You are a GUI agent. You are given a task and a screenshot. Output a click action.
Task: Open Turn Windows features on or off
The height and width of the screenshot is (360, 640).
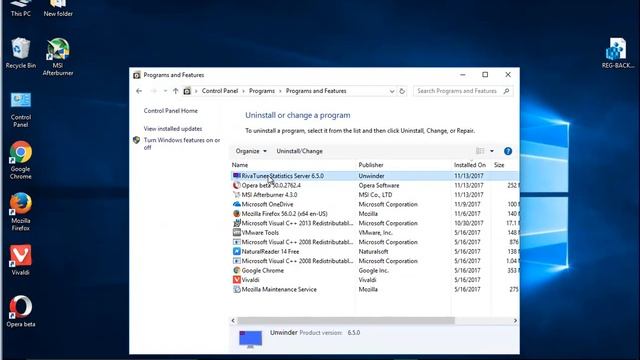click(x=182, y=144)
